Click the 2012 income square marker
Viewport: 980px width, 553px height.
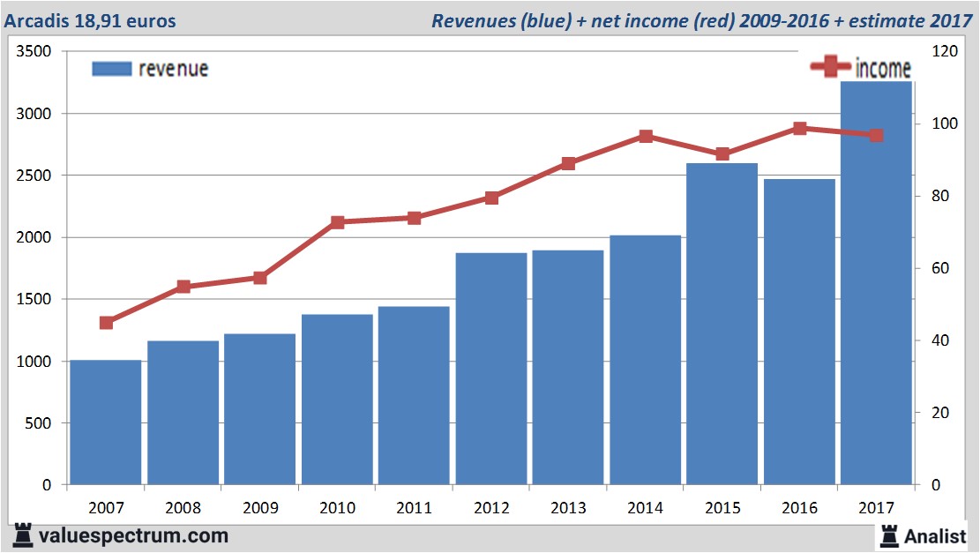491,198
